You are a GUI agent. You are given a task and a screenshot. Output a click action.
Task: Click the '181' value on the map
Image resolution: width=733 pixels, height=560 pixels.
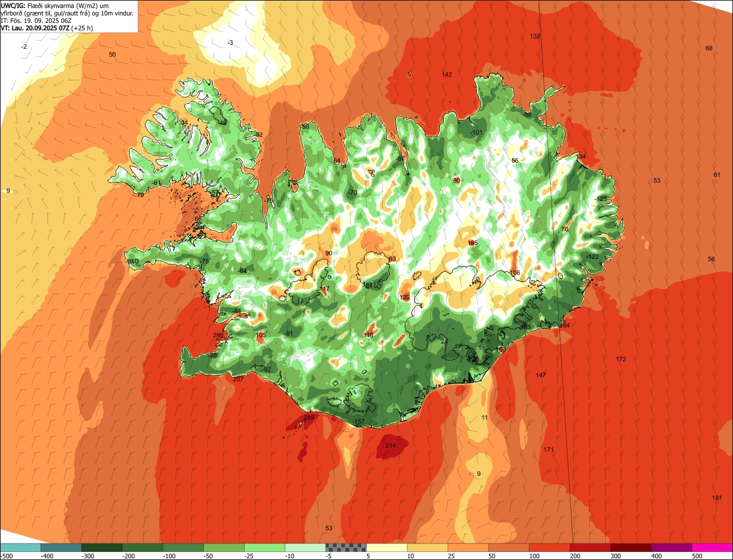[x=717, y=498]
